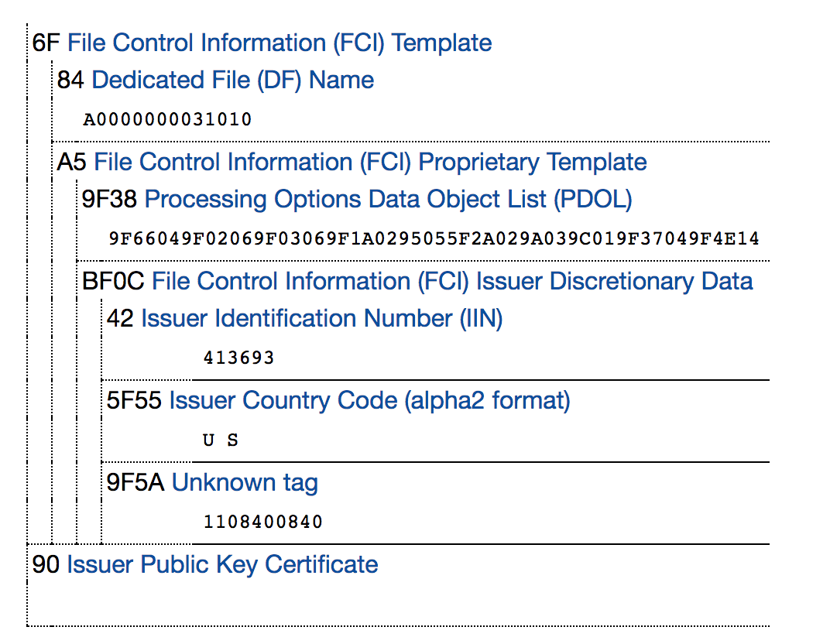Screen dimensions: 830x644
Task: Click the A5 tag code
Action: click(x=72, y=163)
